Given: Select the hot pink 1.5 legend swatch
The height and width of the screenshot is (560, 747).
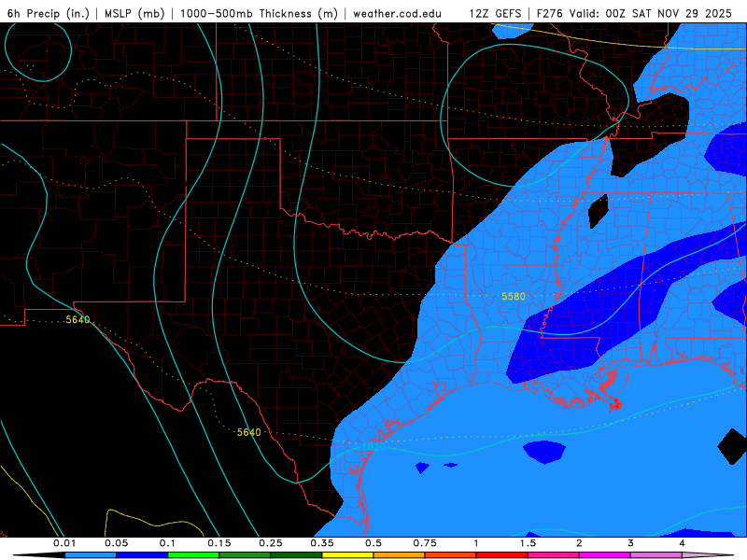Looking at the screenshot, I should (554, 555).
